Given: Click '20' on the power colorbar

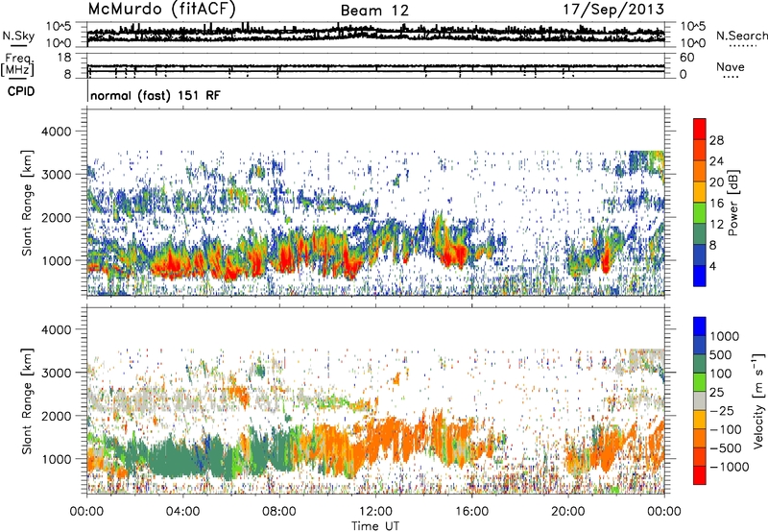Looking at the screenshot, I should pos(716,182).
